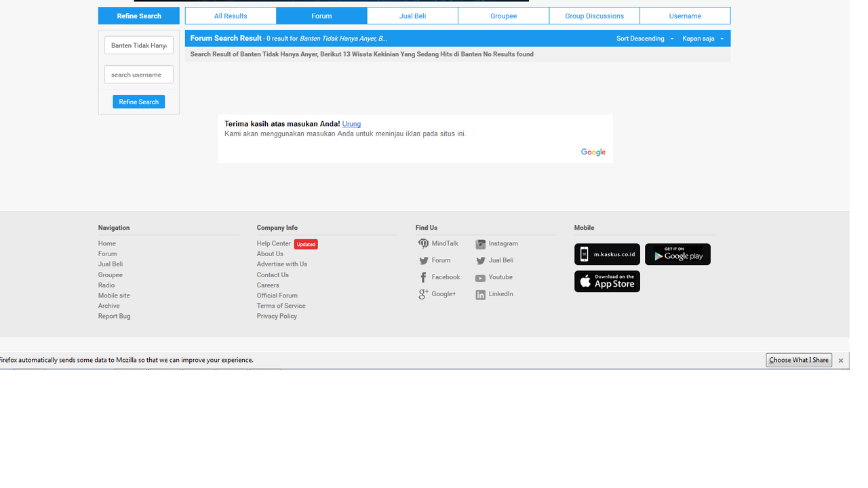Click 'No Results found' search result text
Image resolution: width=868 pixels, height=488 pixels.
(x=508, y=54)
